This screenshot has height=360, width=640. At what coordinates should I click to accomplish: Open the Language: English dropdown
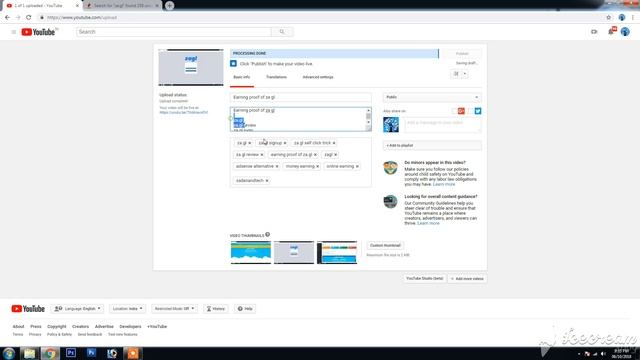(77, 309)
